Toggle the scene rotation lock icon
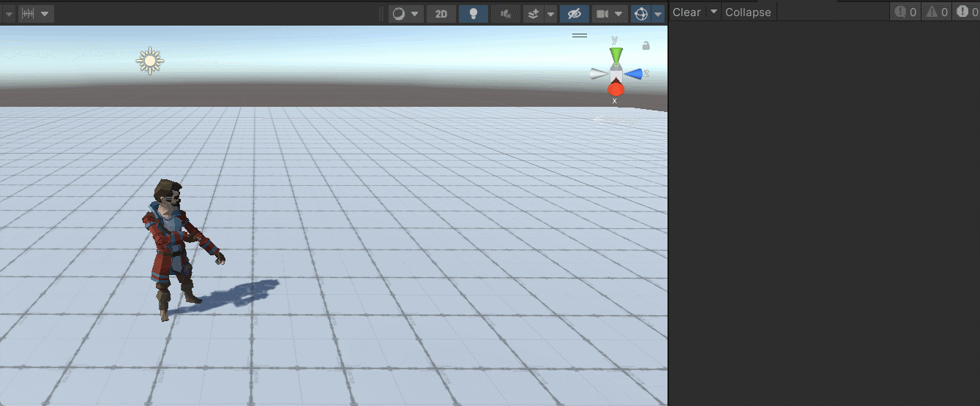Viewport: 980px width, 406px height. tap(646, 45)
